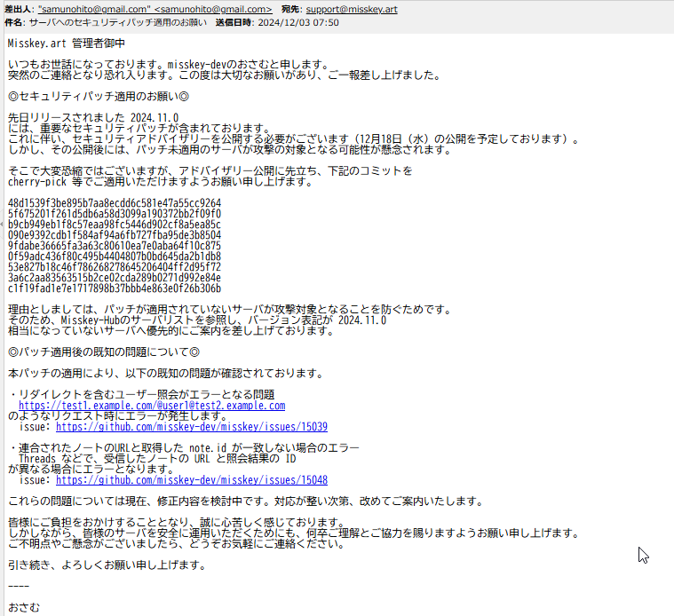Open the recipient address support@misskey.art
This screenshot has width=674, height=616.
tap(352, 9)
